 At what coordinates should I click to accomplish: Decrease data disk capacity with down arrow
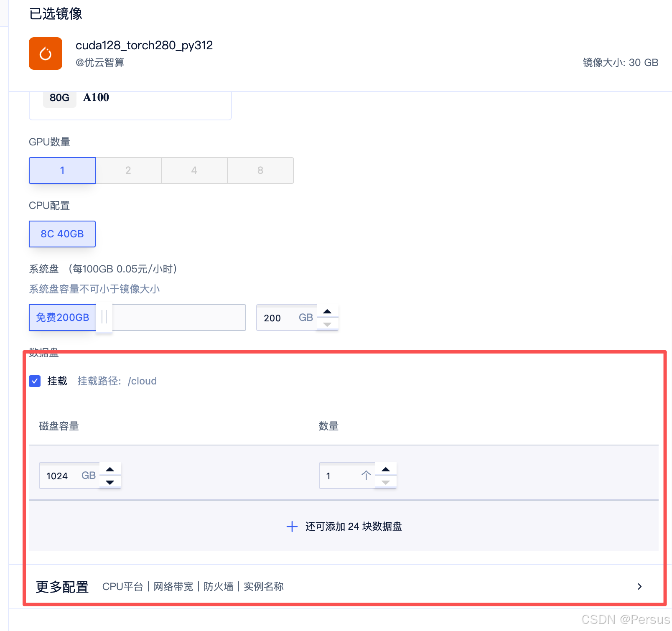pyautogui.click(x=110, y=482)
